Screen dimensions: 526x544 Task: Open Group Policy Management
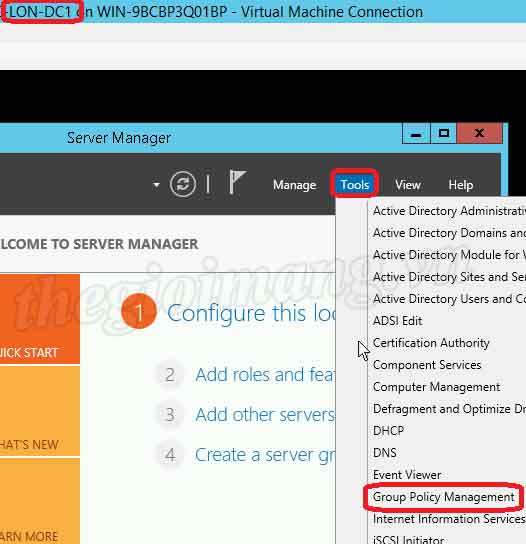[x=443, y=497]
